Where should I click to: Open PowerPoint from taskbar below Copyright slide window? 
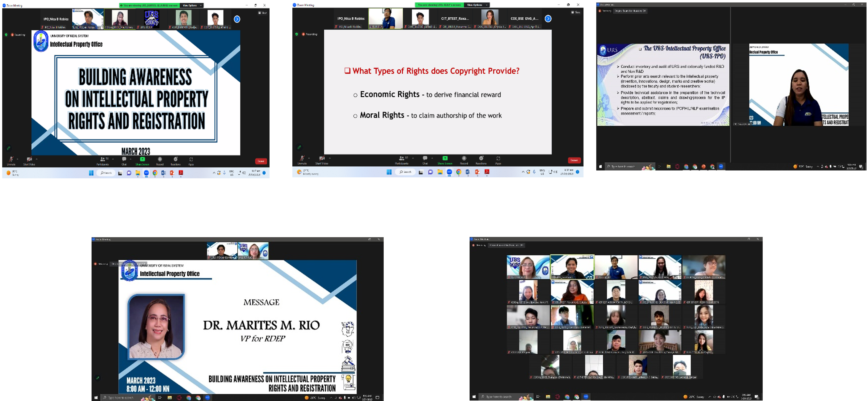477,172
